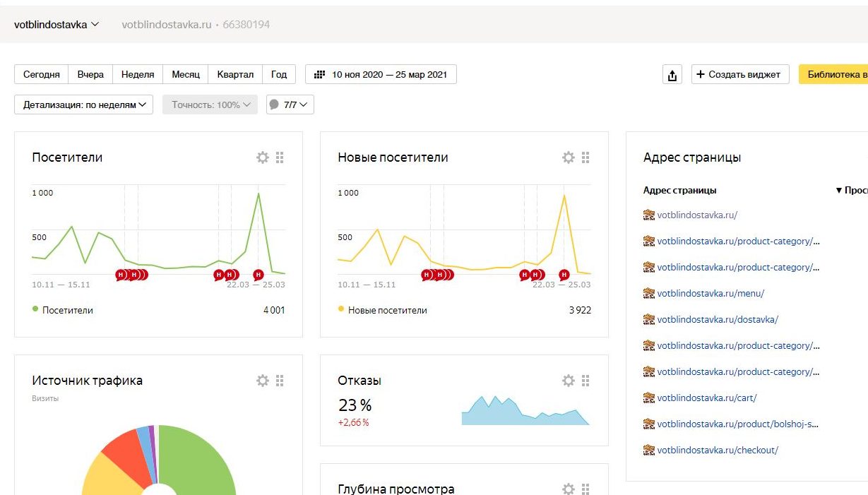Click new visitors total 3 922
Image resolution: width=868 pixels, height=495 pixels.
(580, 310)
